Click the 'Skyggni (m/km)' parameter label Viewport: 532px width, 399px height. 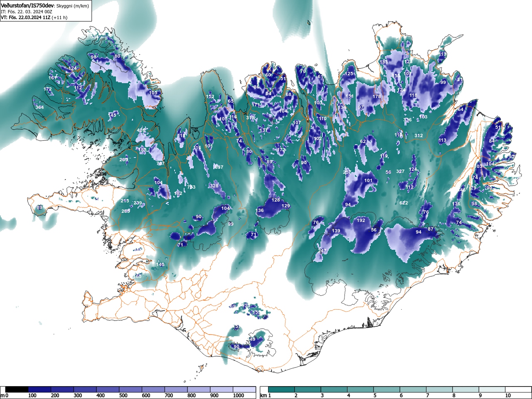72,6
